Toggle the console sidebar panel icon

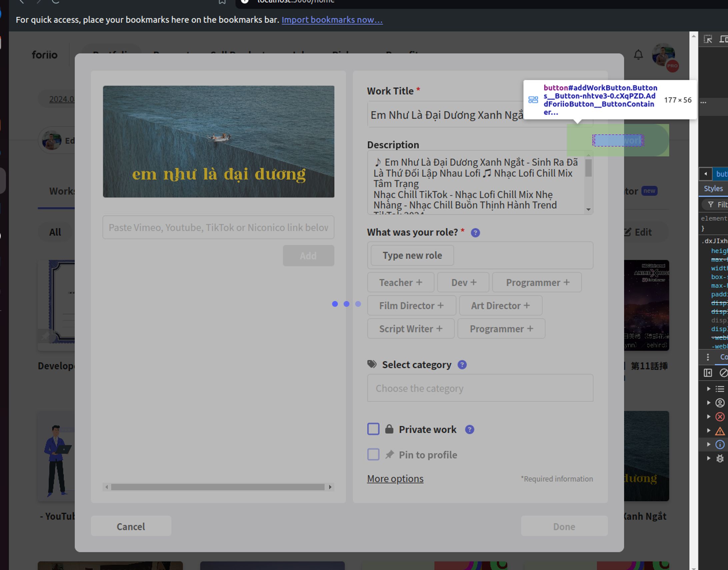pyautogui.click(x=708, y=373)
